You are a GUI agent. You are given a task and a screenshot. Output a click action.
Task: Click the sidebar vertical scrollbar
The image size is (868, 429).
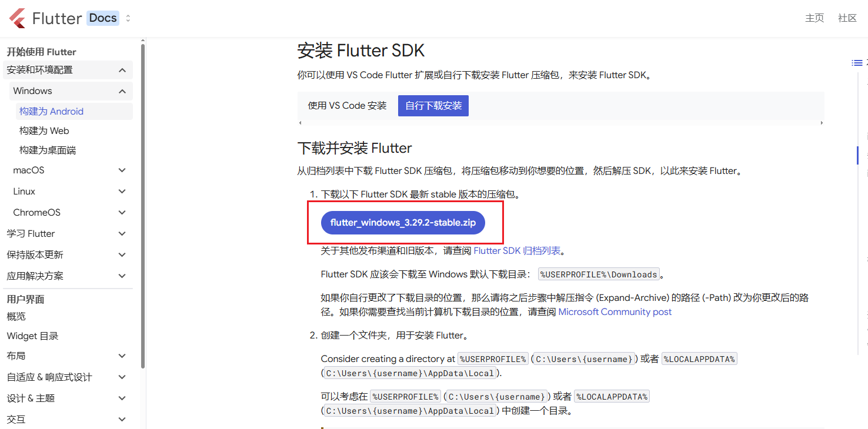click(x=143, y=206)
